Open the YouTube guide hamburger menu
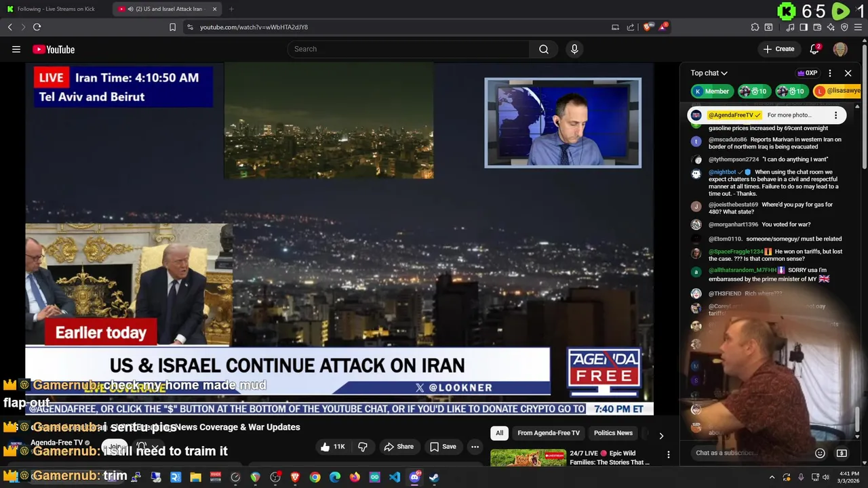This screenshot has height=488, width=868. (x=16, y=49)
